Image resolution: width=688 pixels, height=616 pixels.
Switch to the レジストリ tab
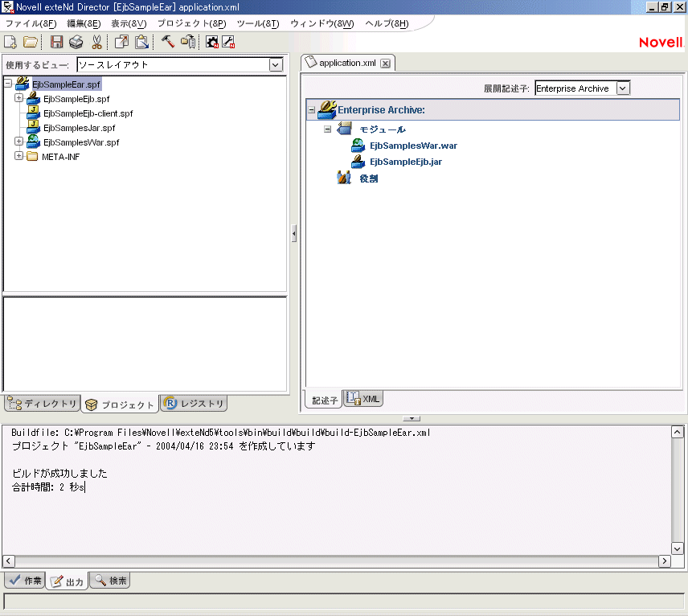tap(195, 404)
